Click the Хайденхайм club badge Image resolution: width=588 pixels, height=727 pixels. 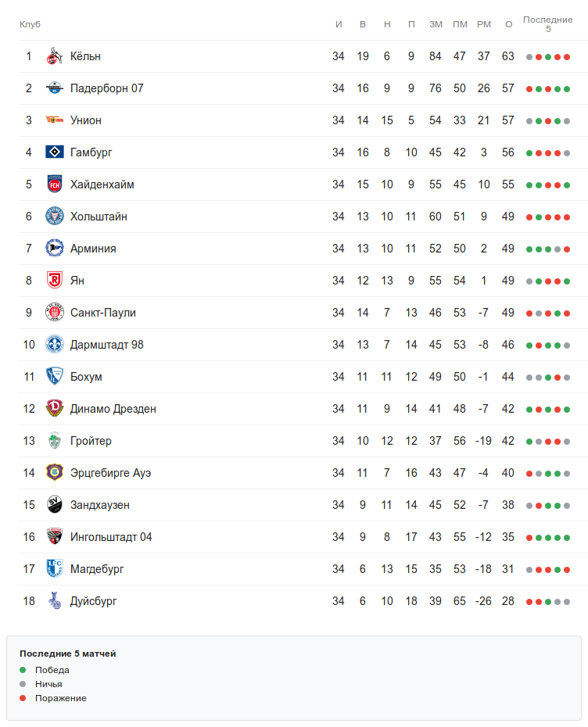(x=54, y=184)
